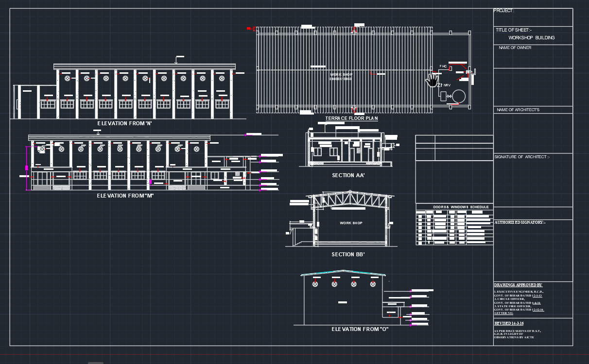The image size is (589, 364).
Task: Click the "NRV" label in terrace plan
Action: tap(447, 85)
